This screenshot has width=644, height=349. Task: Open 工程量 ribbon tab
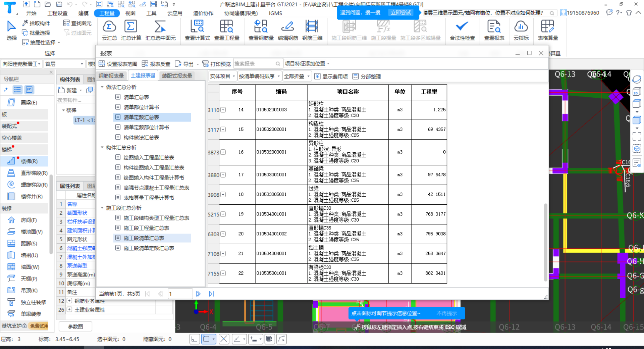107,13
